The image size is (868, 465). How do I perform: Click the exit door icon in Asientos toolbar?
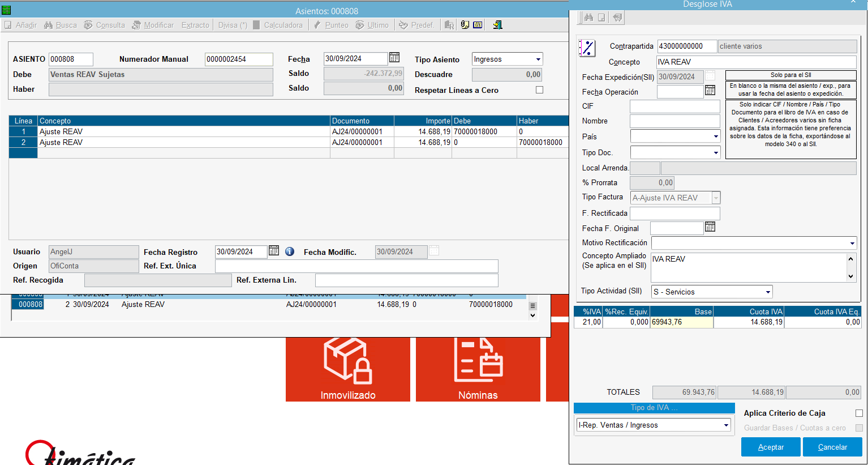tap(497, 25)
